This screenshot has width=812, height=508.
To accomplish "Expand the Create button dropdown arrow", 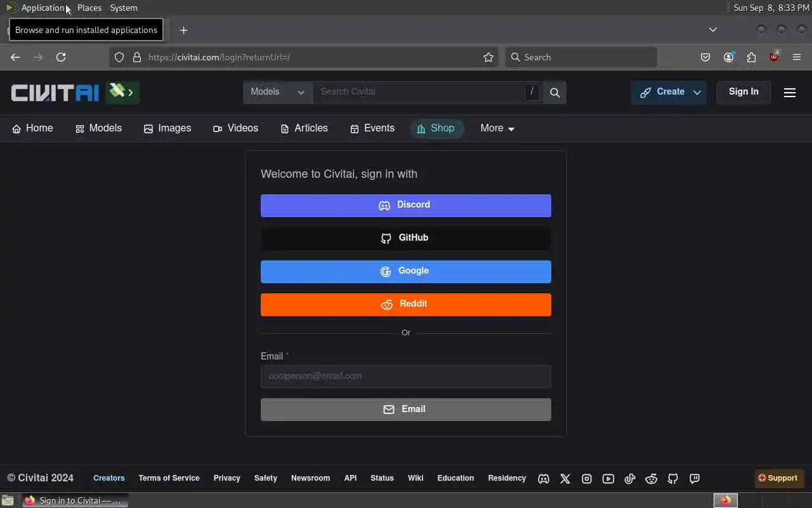I will [x=697, y=93].
